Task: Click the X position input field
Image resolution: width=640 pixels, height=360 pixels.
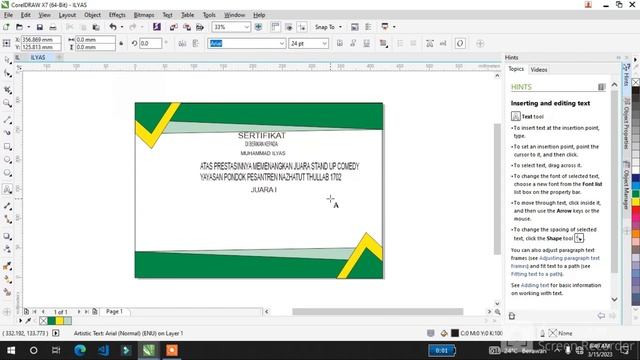Action: coord(41,40)
